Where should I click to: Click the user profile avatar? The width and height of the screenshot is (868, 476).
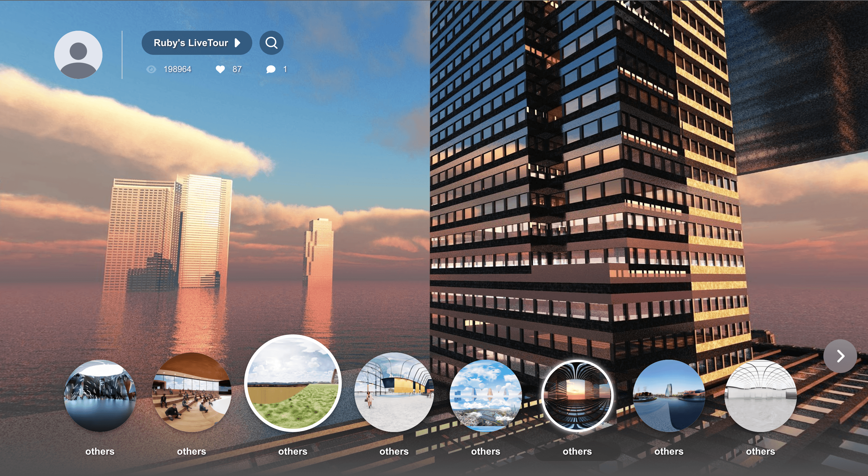pos(78,55)
